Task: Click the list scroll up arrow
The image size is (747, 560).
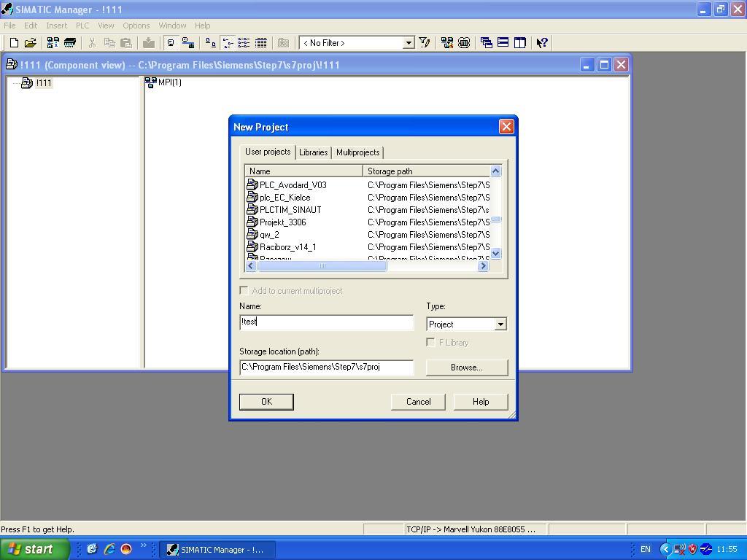Action: 496,171
